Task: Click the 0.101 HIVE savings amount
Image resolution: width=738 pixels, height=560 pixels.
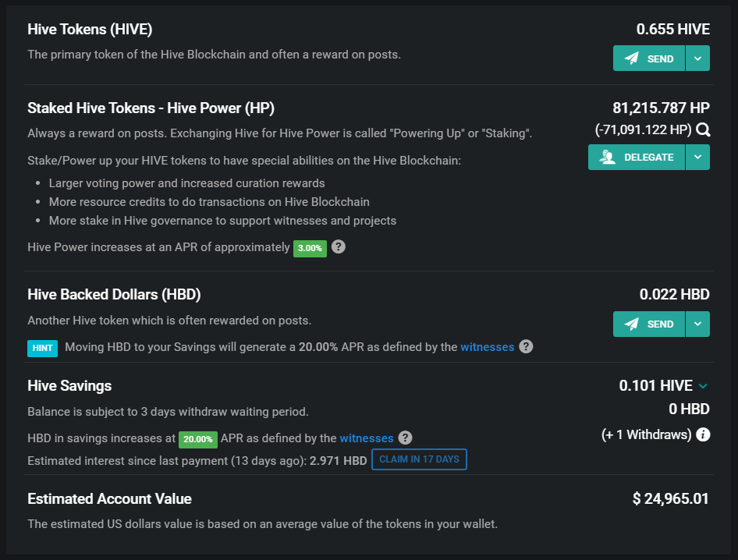Action: (655, 386)
